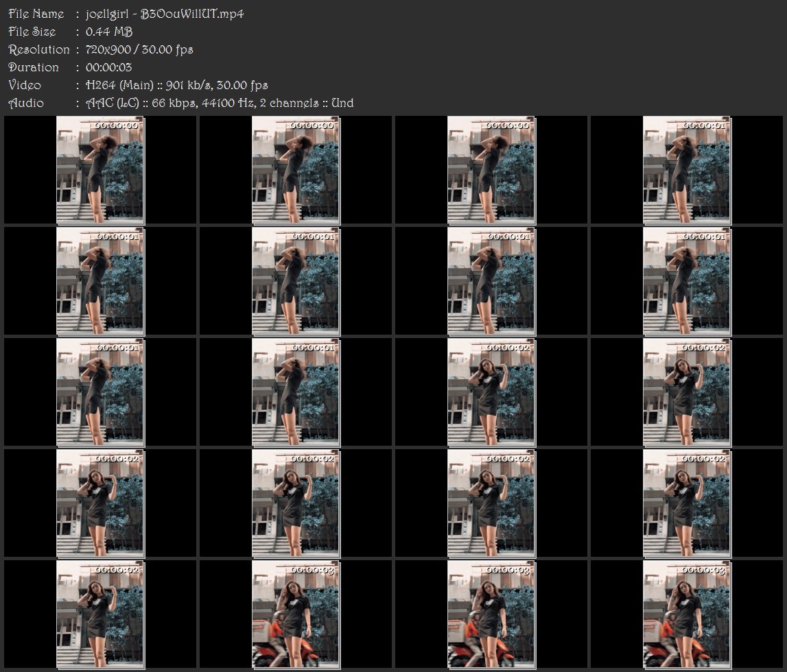Select the File Name label

pos(36,14)
